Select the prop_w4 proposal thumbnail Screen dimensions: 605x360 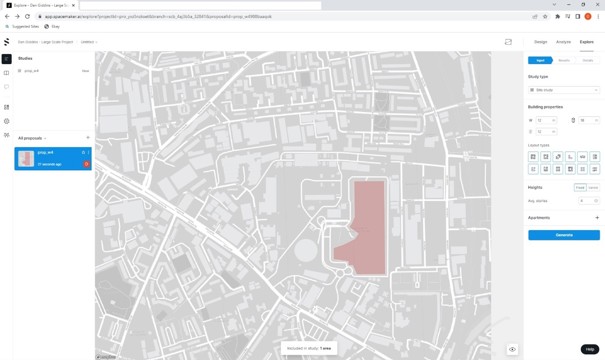(26, 159)
